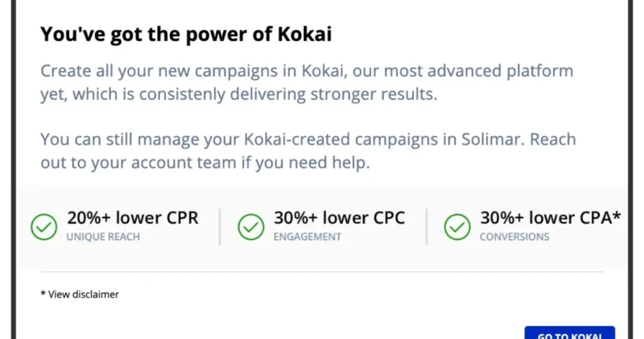Screen dimensions: 644x339
Task: Click green checkmark beside lower CPR
Action: tap(44, 227)
